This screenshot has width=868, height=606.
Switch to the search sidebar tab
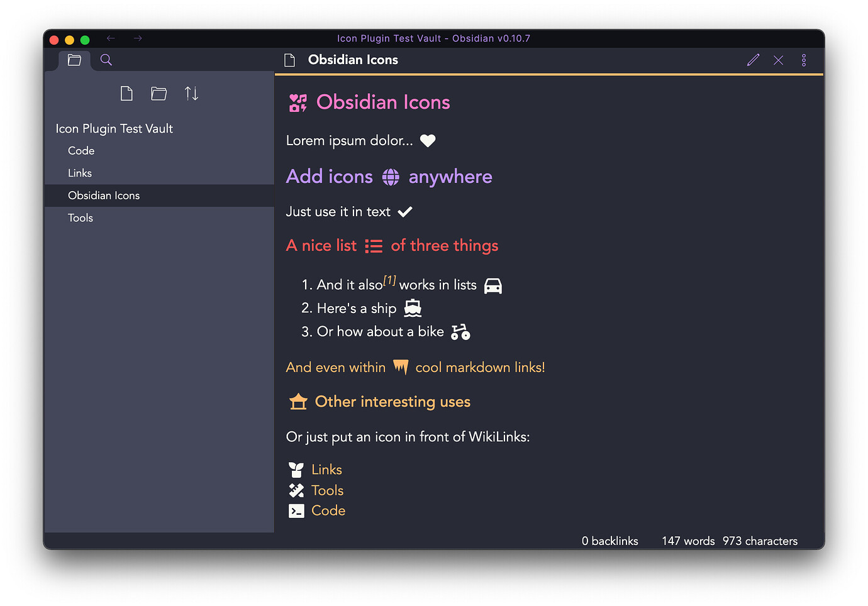(x=105, y=60)
